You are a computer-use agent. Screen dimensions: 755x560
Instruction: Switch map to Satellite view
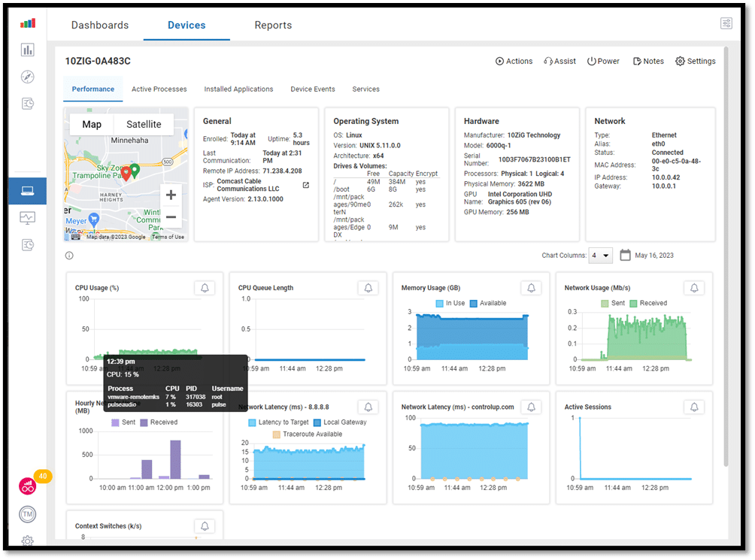point(144,124)
